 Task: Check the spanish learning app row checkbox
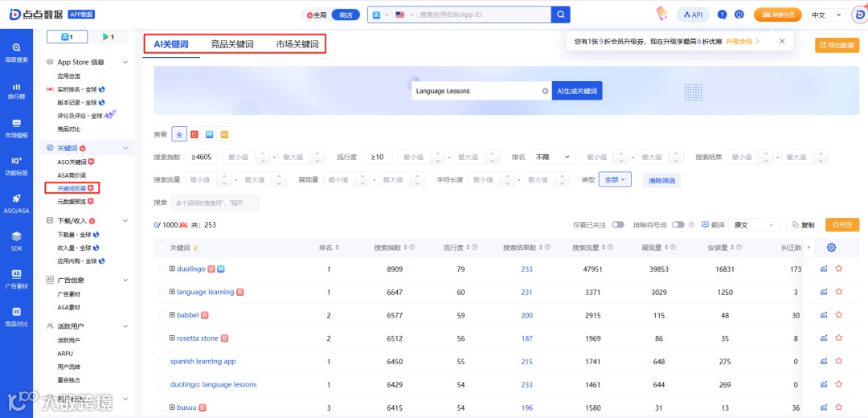(162, 361)
